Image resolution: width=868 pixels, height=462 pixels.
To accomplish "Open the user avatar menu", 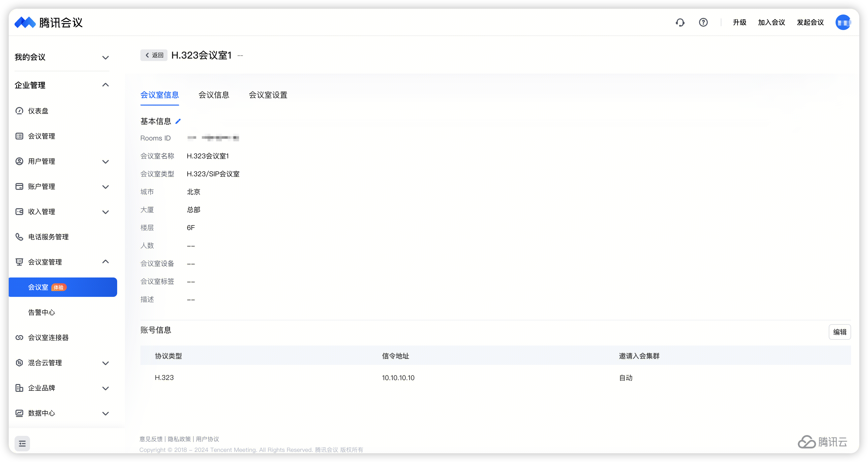I will coord(843,23).
